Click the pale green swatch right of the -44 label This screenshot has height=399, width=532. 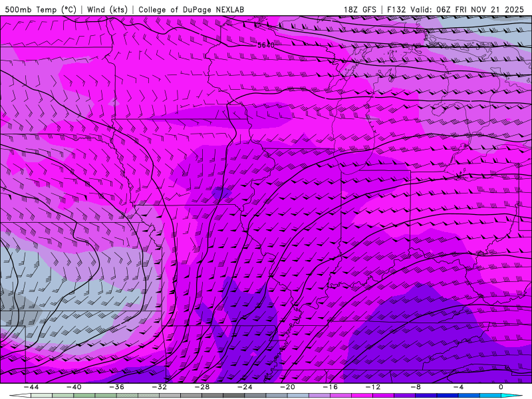[41, 396]
